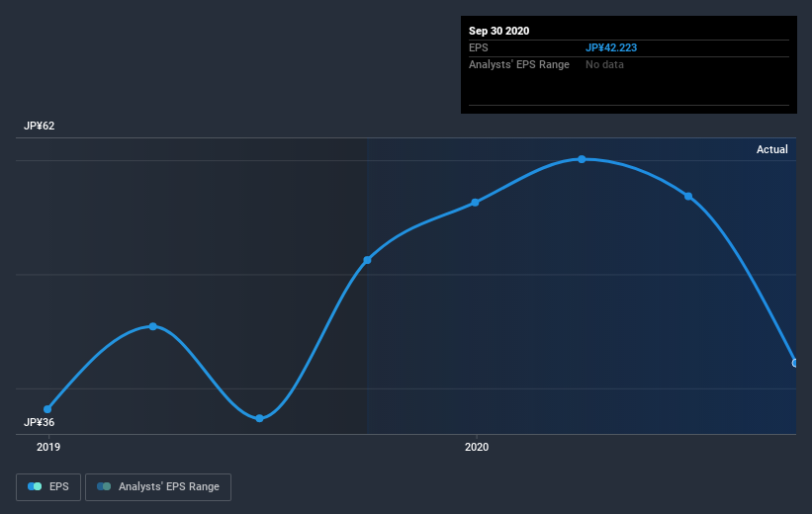Toggle the EPS legend button

coord(48,486)
